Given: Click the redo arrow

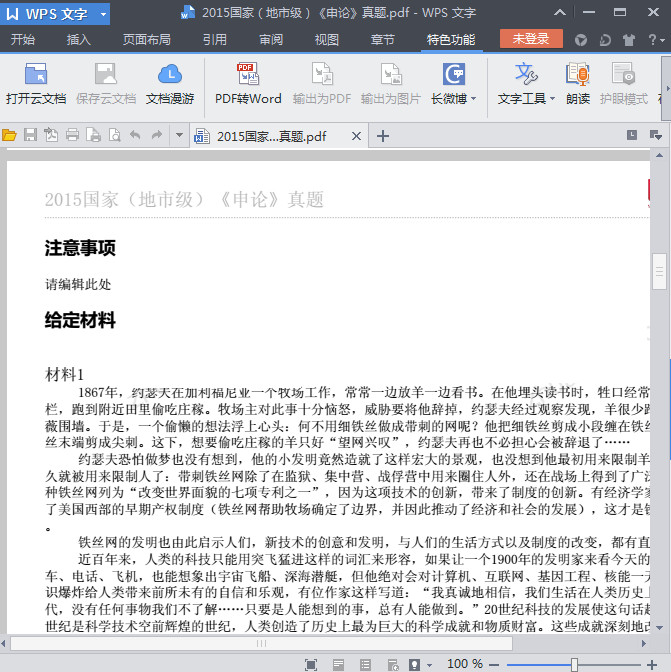Looking at the screenshot, I should click(157, 136).
